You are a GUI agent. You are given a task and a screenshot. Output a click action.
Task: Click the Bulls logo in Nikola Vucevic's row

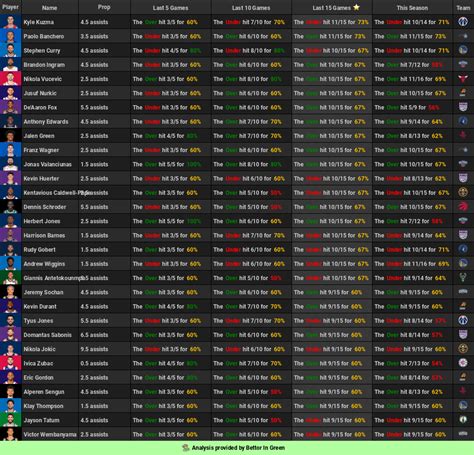click(463, 79)
